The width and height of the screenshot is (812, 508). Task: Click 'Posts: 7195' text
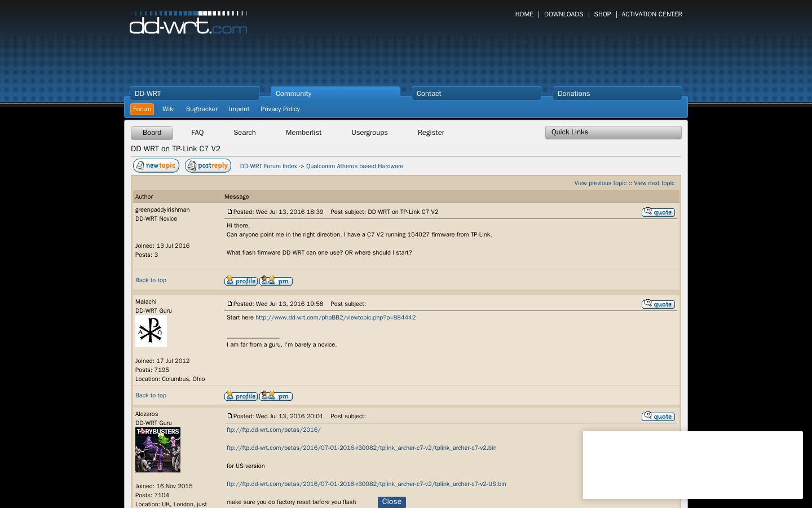point(152,370)
